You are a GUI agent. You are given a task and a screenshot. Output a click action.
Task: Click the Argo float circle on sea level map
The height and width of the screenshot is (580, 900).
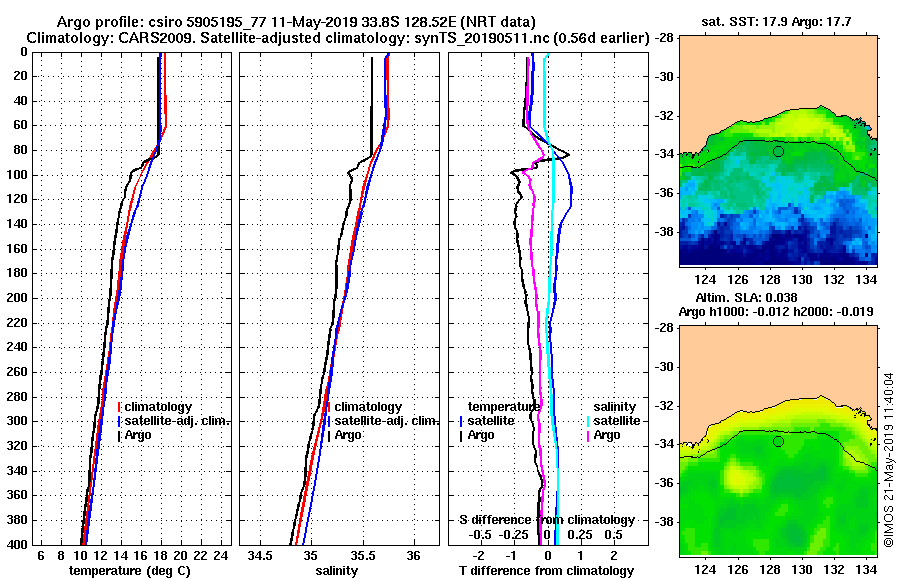coord(778,442)
